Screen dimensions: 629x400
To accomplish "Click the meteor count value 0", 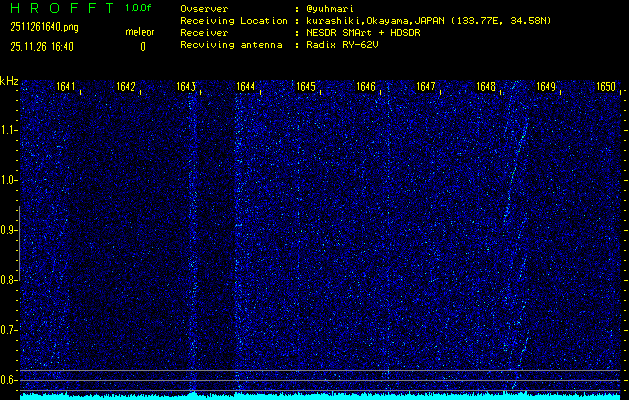I will [143, 47].
